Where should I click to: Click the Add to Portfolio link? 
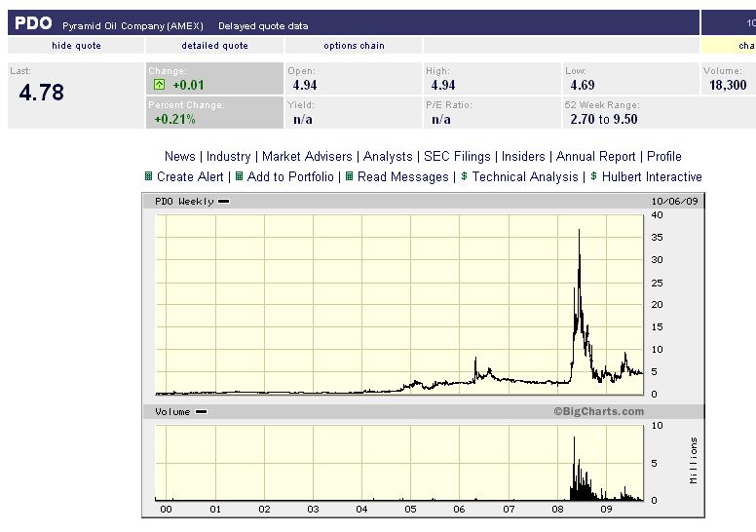pyautogui.click(x=290, y=176)
